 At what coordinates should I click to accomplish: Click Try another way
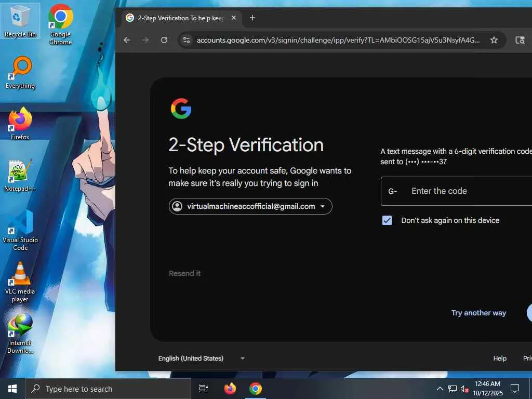tap(478, 313)
